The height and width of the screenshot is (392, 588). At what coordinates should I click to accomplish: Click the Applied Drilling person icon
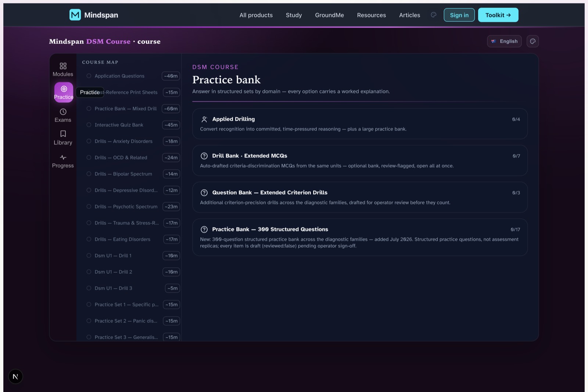pos(204,119)
